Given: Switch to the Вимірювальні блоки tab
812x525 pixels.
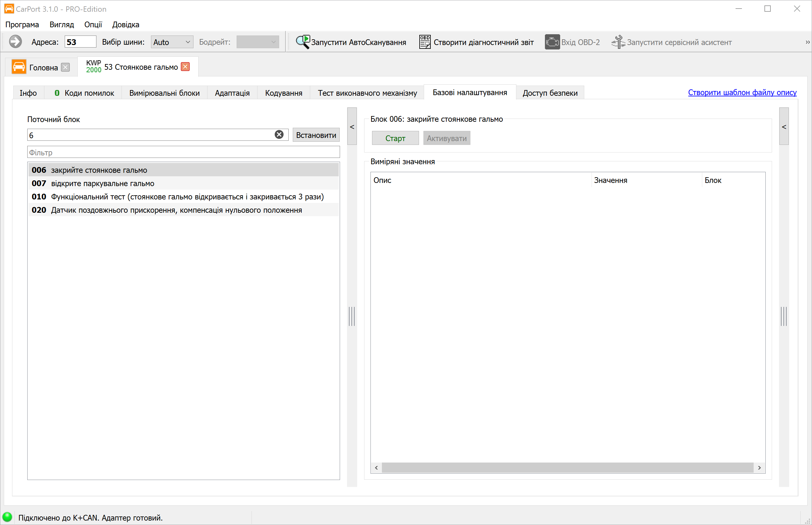Looking at the screenshot, I should point(164,93).
